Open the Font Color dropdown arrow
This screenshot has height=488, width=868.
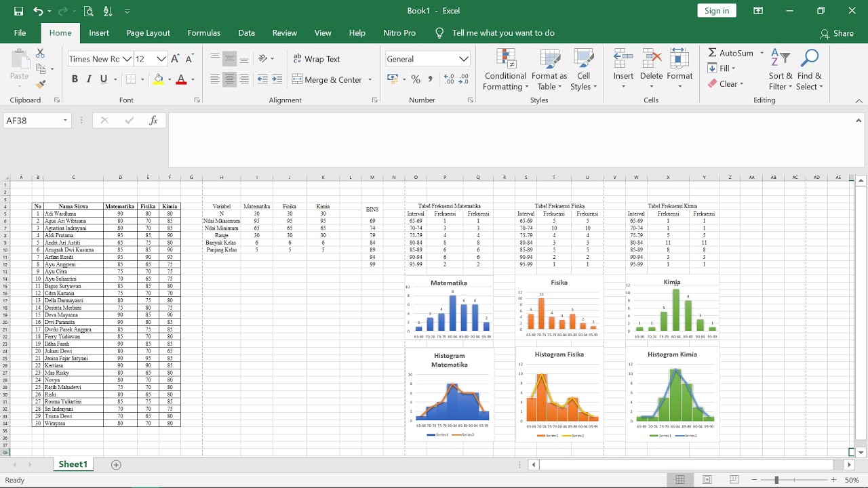[193, 79]
